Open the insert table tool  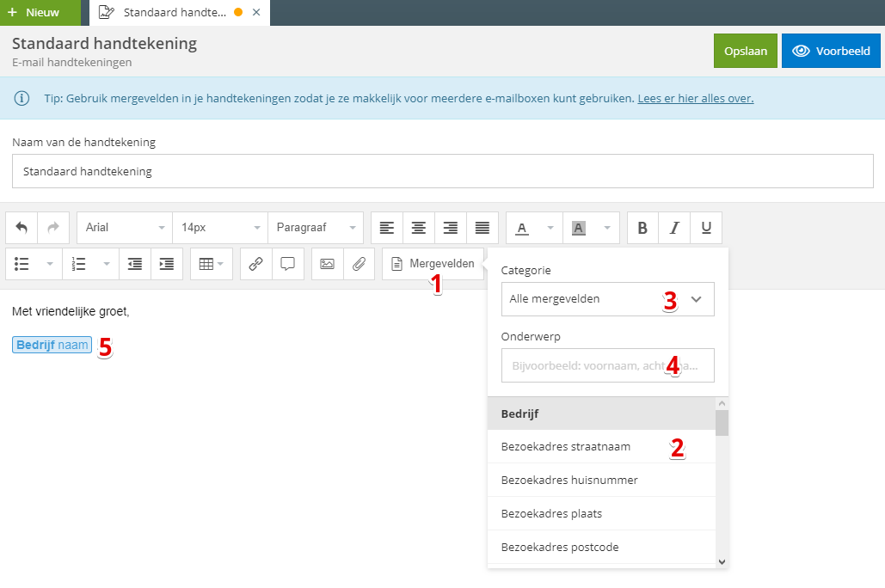211,264
